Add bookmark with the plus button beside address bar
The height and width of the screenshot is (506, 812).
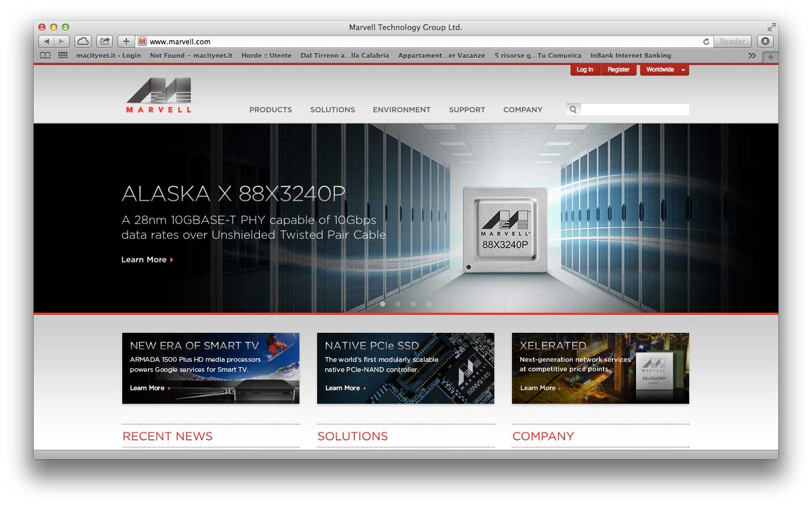tap(126, 41)
